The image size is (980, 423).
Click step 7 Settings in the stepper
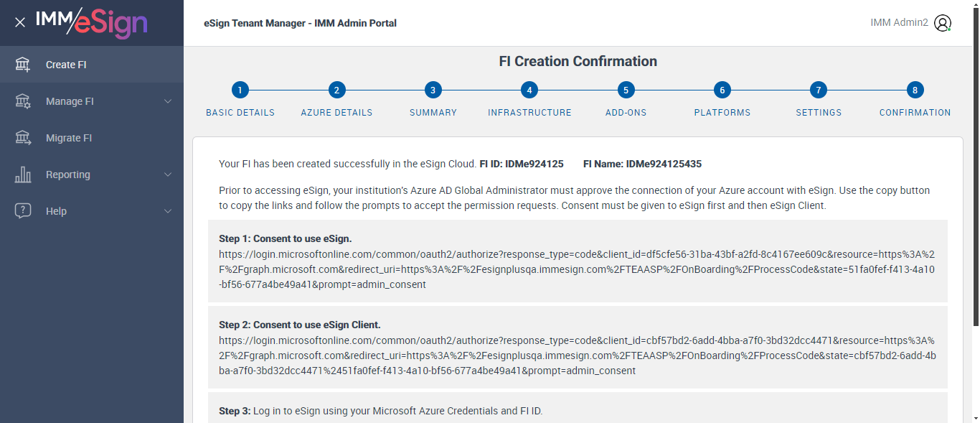point(819,90)
